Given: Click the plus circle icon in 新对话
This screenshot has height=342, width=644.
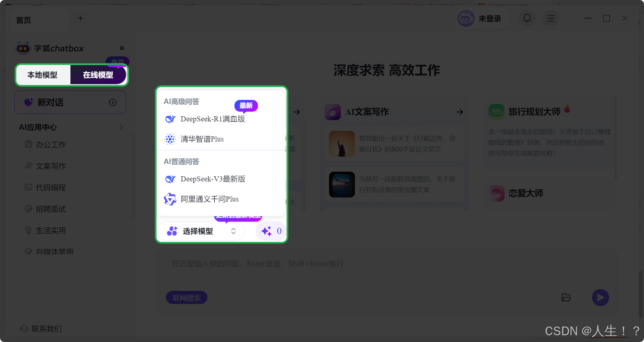Looking at the screenshot, I should coord(113,102).
